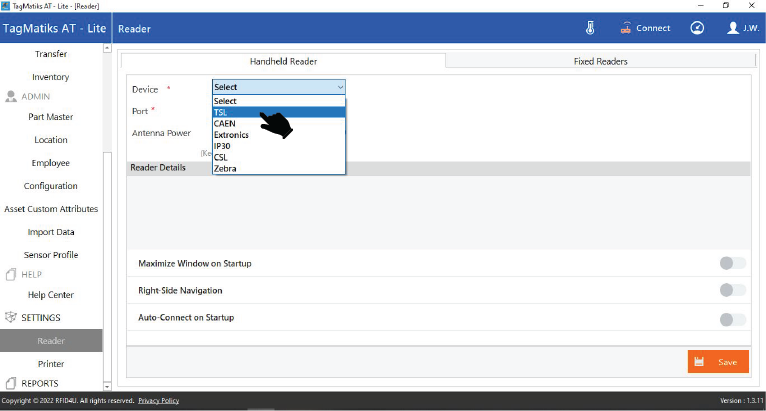Viewport: 766px width, 411px height.
Task: Click the REPORTS section icon
Action: pos(12,383)
